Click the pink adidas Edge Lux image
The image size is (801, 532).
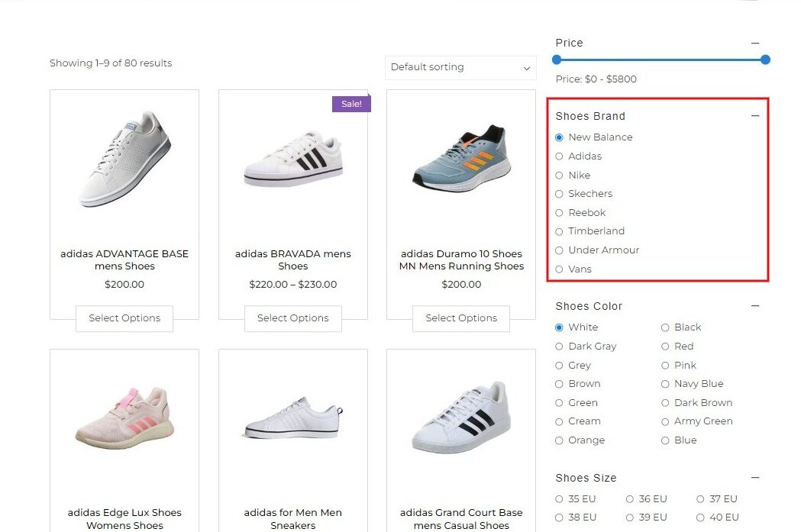pos(124,419)
